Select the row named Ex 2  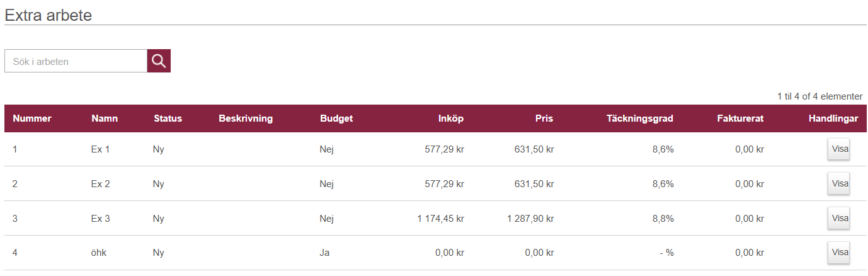coord(101,184)
